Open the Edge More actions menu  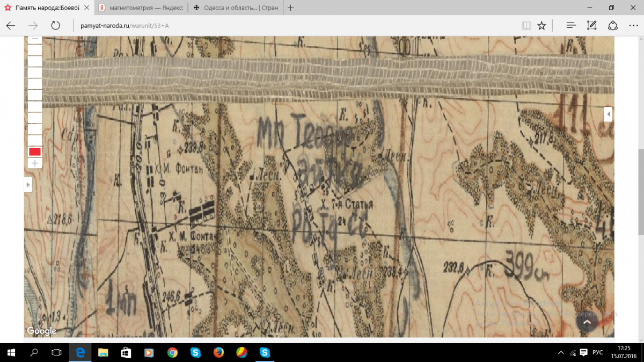coord(633,25)
